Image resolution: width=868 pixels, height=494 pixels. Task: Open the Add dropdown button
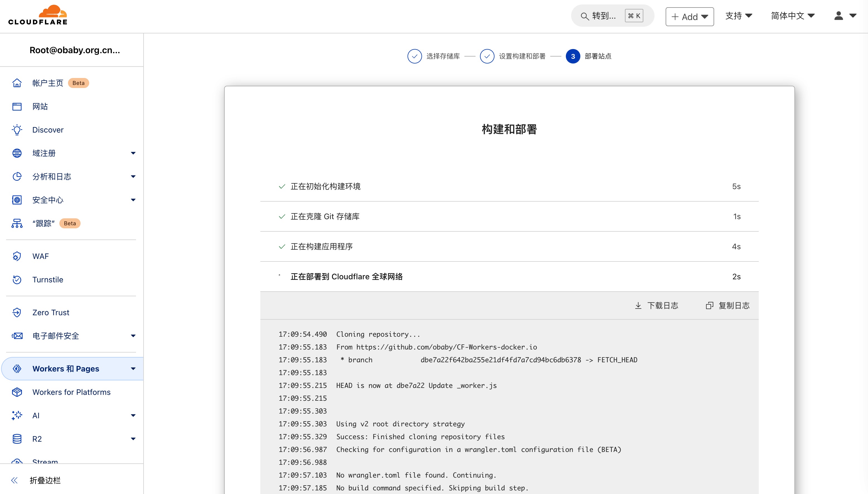[689, 17]
